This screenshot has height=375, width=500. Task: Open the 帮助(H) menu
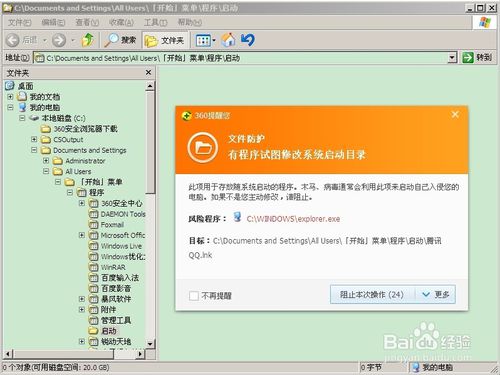(190, 22)
